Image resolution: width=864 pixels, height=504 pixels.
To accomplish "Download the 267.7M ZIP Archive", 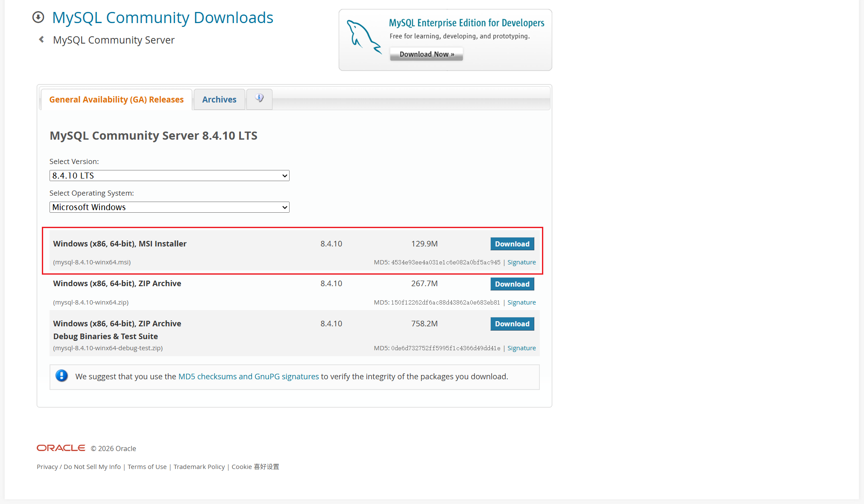I will (x=512, y=284).
